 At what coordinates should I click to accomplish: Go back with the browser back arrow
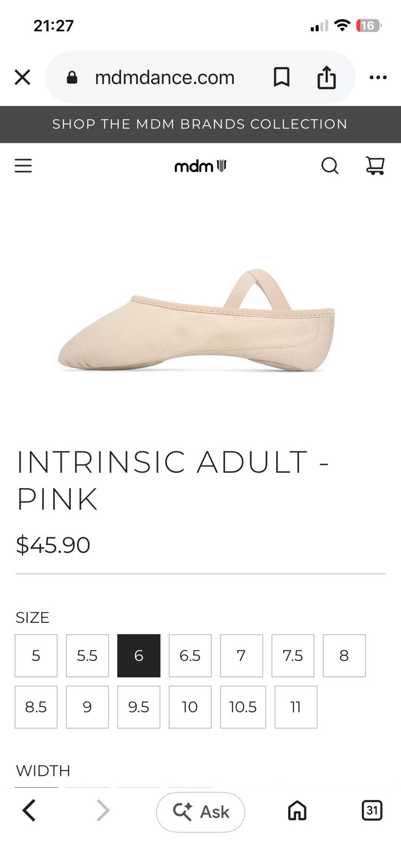29,810
